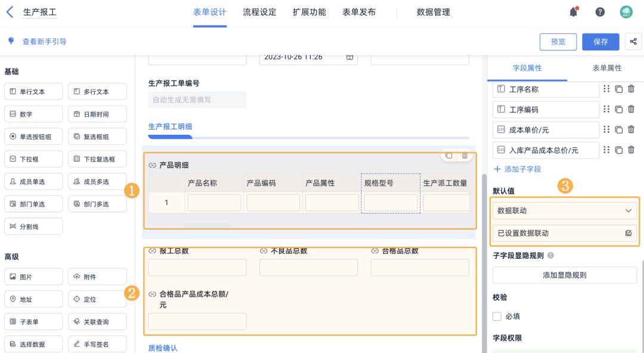Click the 质检确认 section tab

click(x=163, y=348)
